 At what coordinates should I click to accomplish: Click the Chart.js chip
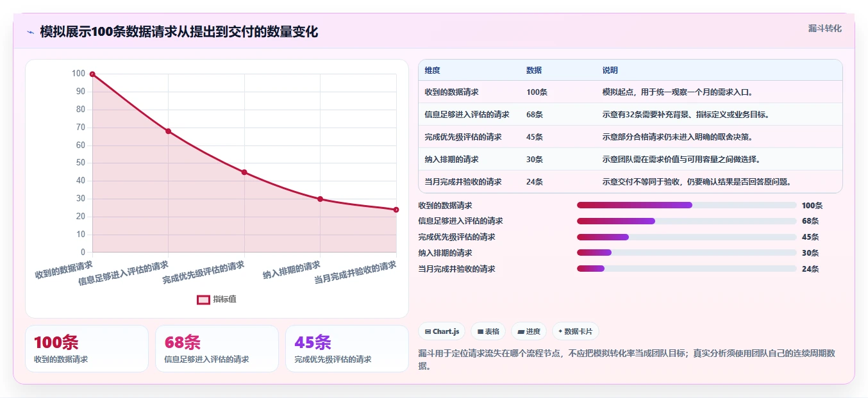coord(442,331)
